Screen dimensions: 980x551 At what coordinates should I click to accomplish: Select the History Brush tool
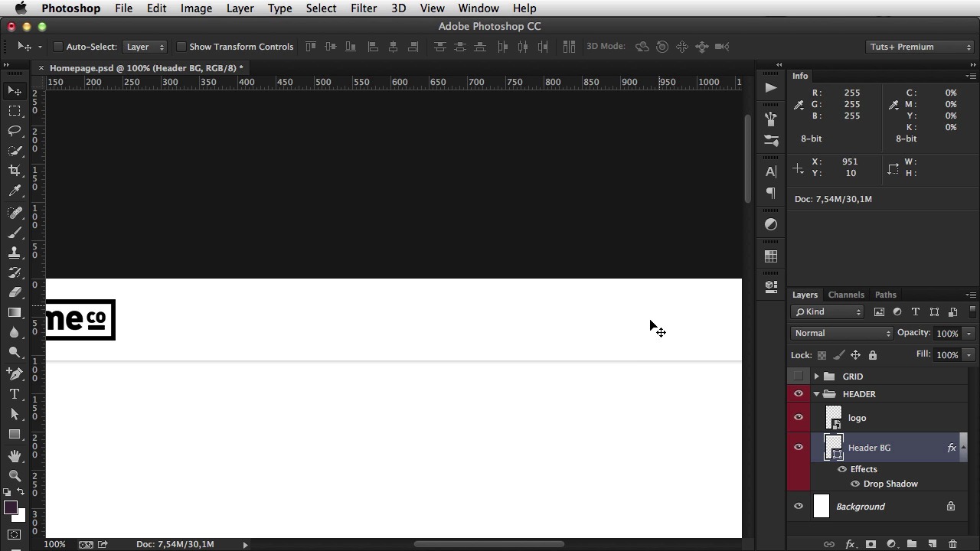pos(15,272)
